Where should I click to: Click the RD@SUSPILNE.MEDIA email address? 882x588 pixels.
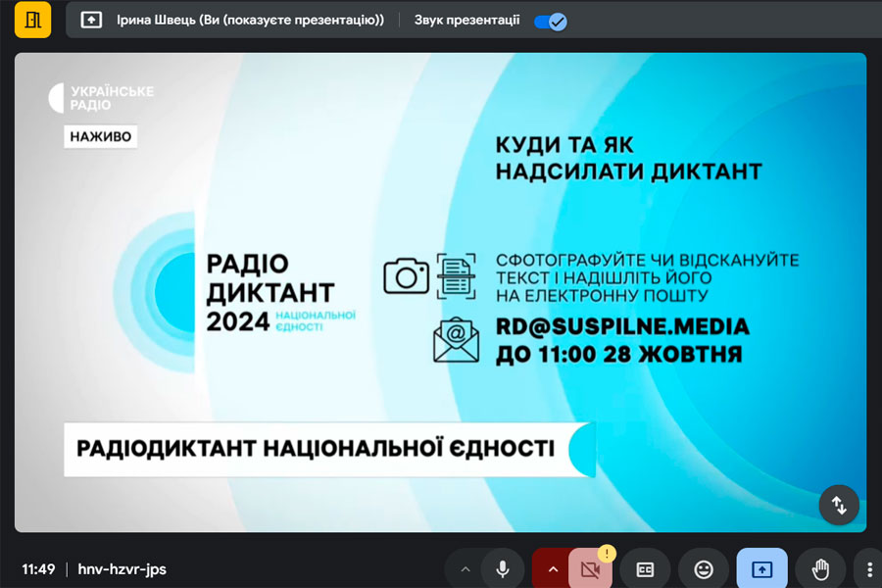[x=622, y=326]
